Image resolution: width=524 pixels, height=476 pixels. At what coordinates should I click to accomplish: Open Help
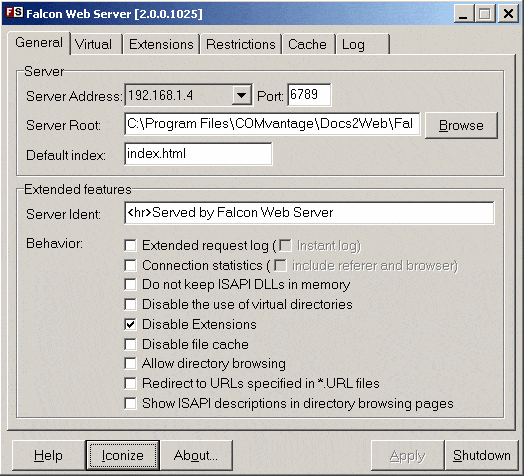(x=48, y=455)
